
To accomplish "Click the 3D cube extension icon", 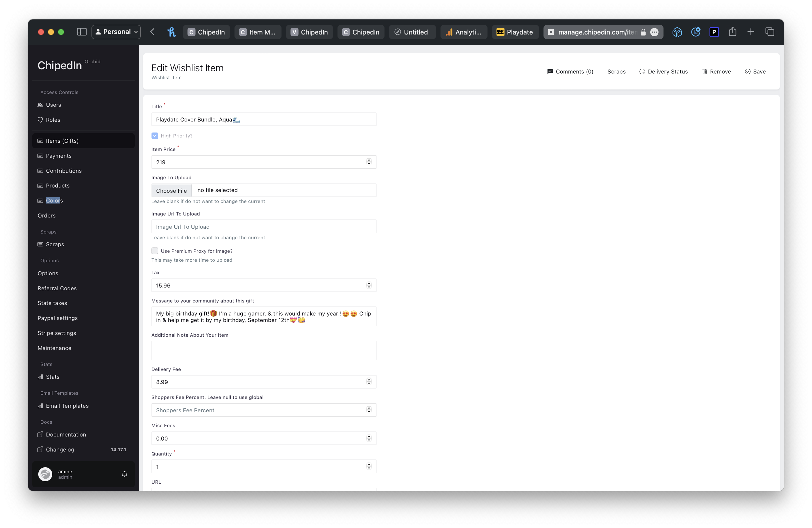I will coord(677,32).
